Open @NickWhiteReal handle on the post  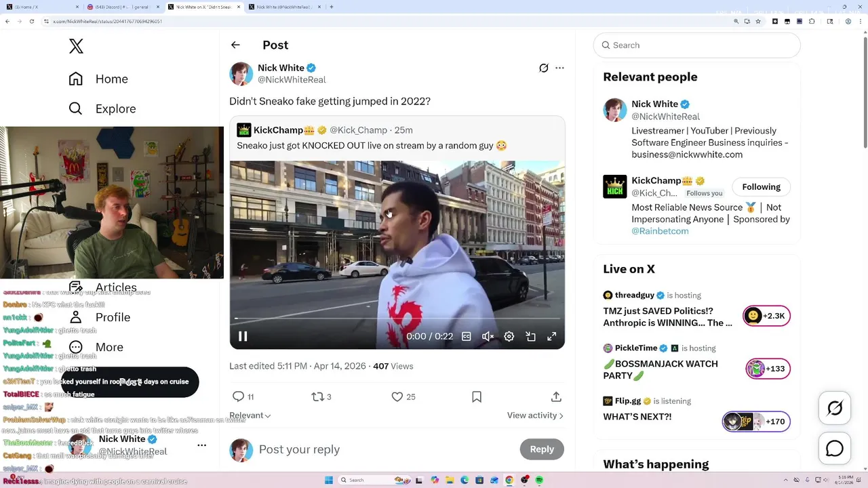coord(292,80)
